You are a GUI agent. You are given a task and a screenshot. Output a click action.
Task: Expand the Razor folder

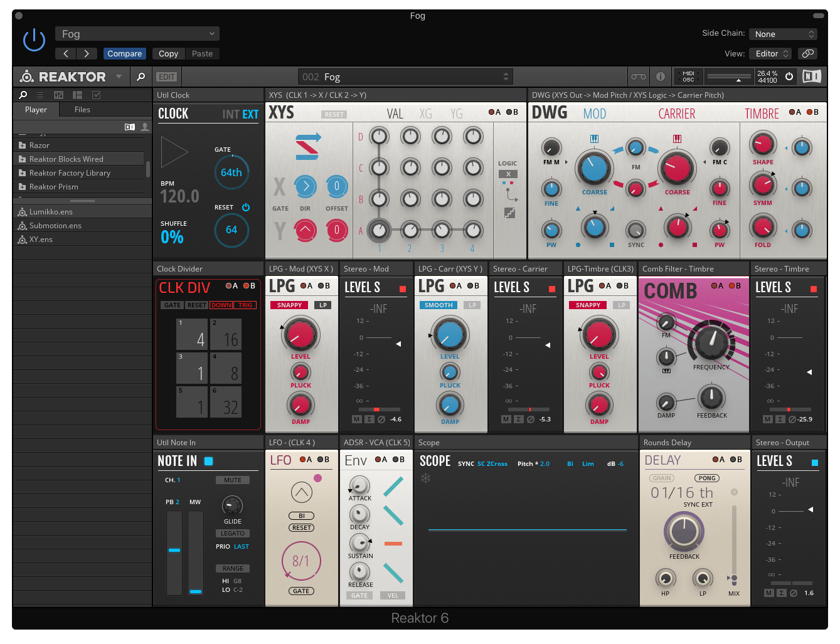(78, 145)
